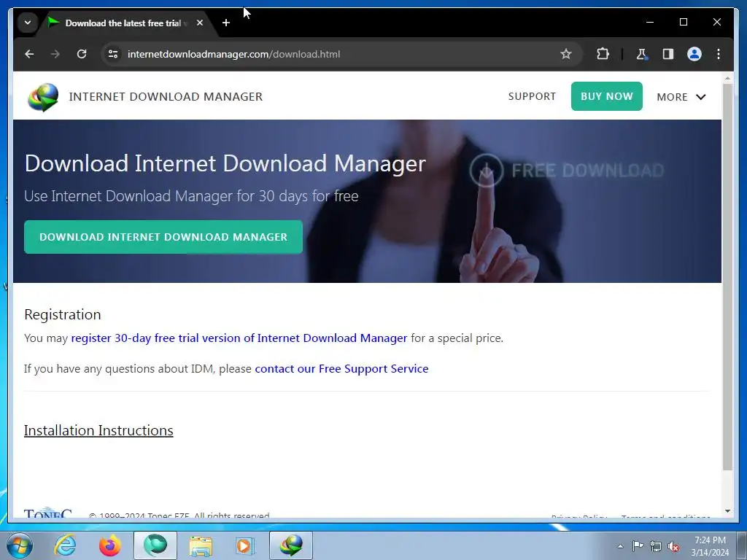Image resolution: width=747 pixels, height=560 pixels.
Task: Show hidden system tray icons
Action: 620,546
